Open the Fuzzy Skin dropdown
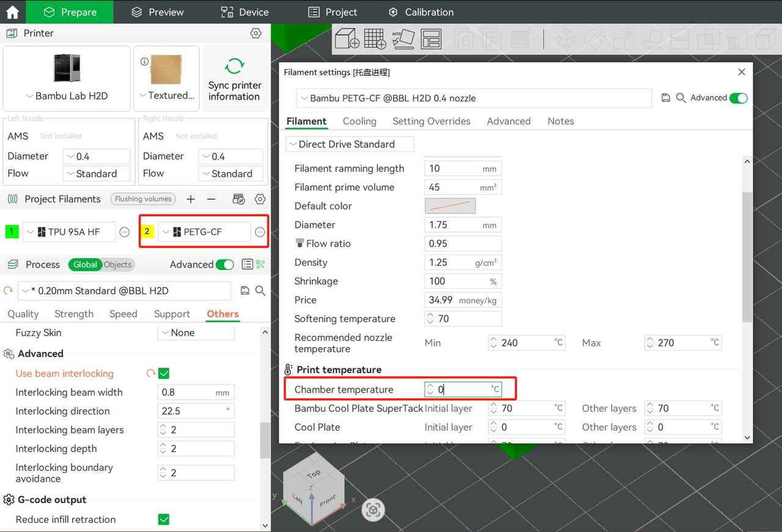Viewport: 782px width, 532px height. 196,333
